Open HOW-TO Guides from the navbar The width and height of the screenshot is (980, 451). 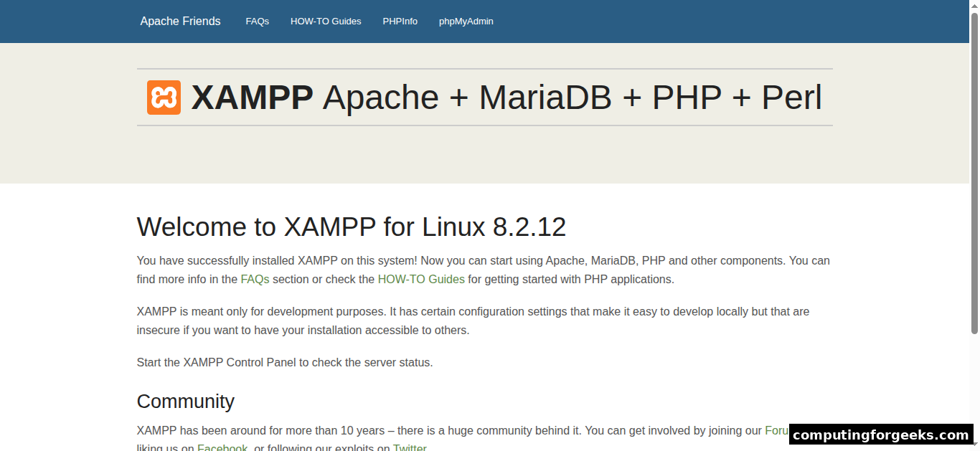click(x=326, y=21)
